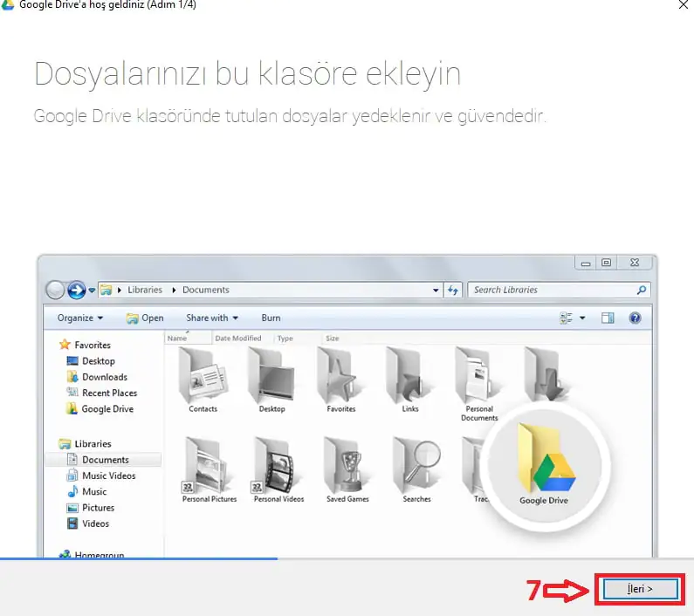Open the view options dropdown arrow
The height and width of the screenshot is (616, 694).
pos(582,318)
